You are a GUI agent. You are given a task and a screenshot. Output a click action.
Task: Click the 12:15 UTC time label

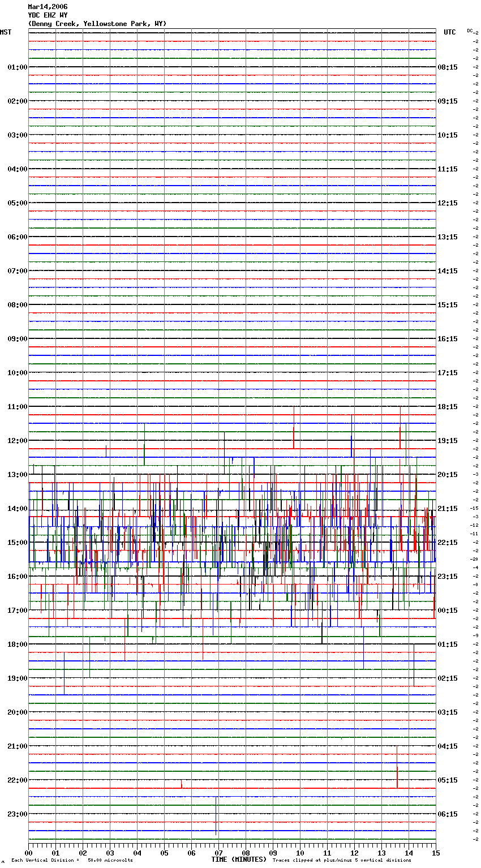pyautogui.click(x=448, y=203)
